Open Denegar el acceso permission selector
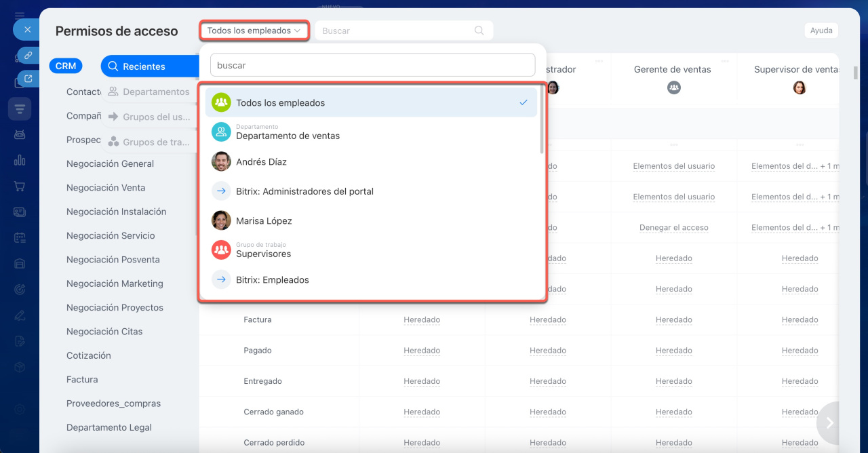 673,228
